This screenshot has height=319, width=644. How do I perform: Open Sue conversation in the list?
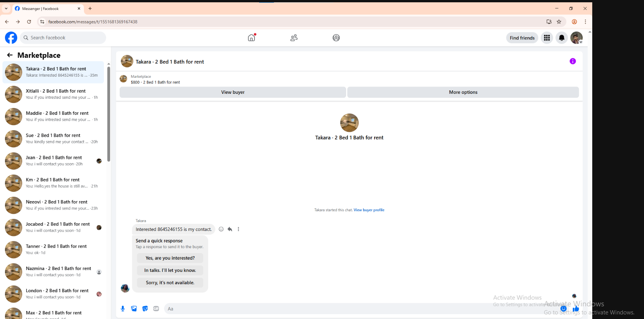(53, 139)
